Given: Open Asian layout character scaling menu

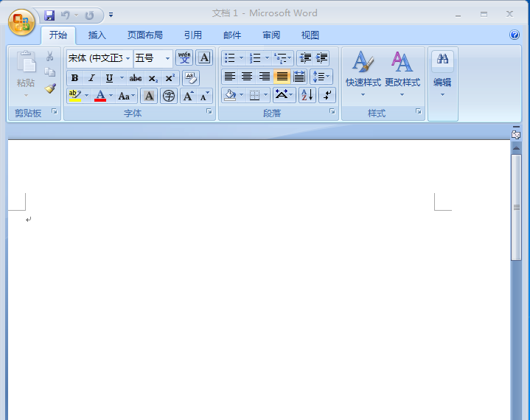Looking at the screenshot, I should [284, 95].
